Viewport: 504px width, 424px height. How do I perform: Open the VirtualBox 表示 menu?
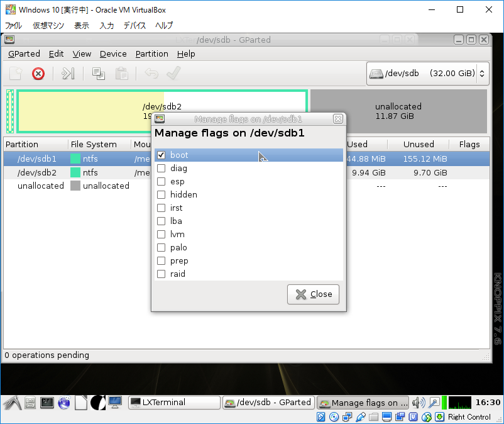(82, 25)
